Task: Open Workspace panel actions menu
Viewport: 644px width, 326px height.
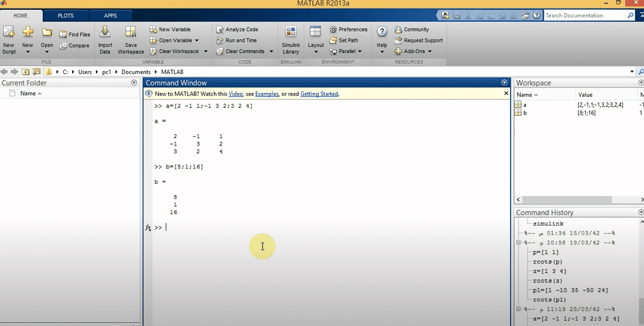Action: [x=641, y=83]
